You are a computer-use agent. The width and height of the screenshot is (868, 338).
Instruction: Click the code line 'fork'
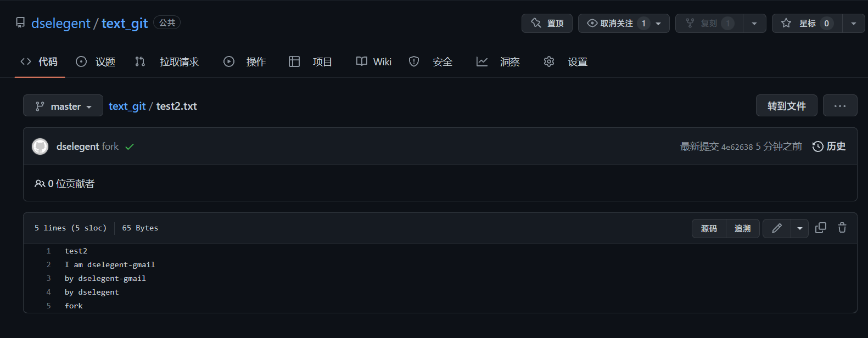(x=74, y=306)
